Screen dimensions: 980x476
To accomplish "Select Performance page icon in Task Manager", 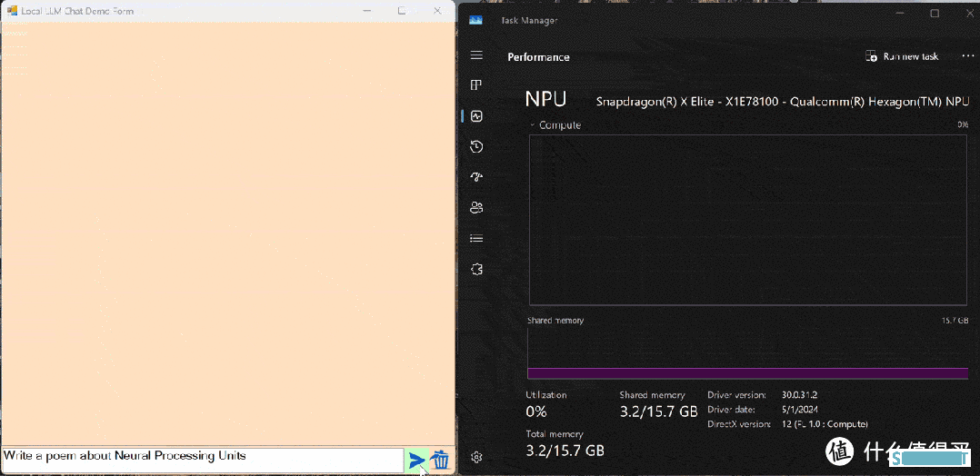I will click(x=476, y=116).
